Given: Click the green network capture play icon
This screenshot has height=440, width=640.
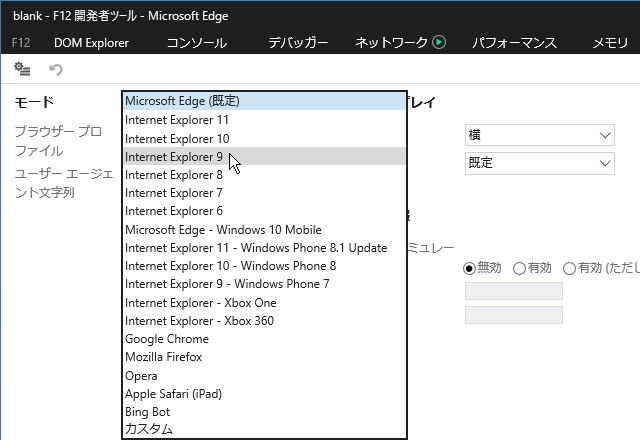Looking at the screenshot, I should click(x=439, y=42).
